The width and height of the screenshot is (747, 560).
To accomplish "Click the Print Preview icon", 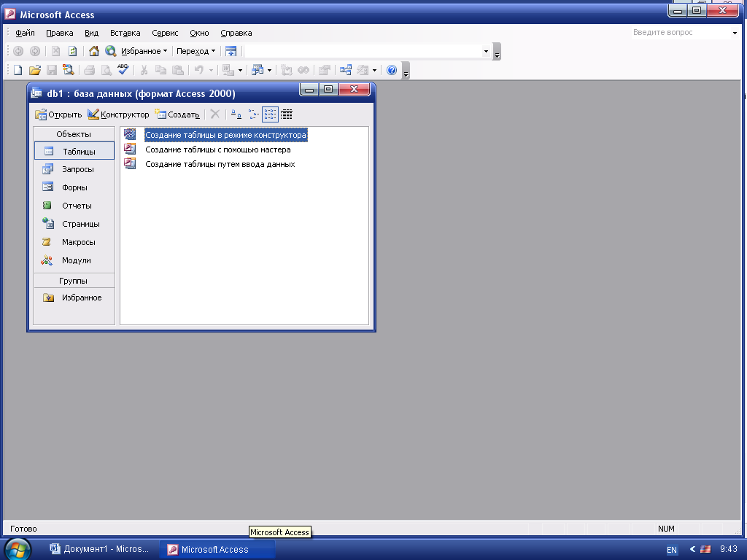I will point(106,70).
